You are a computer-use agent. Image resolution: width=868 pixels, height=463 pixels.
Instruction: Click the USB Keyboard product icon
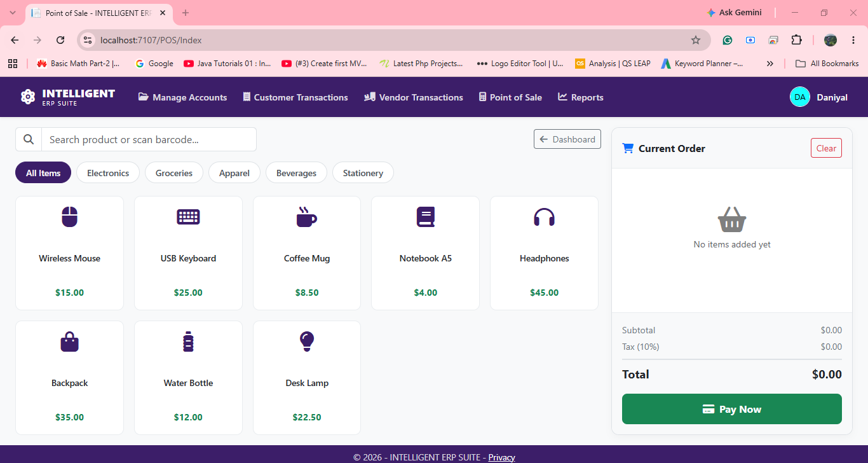click(188, 217)
